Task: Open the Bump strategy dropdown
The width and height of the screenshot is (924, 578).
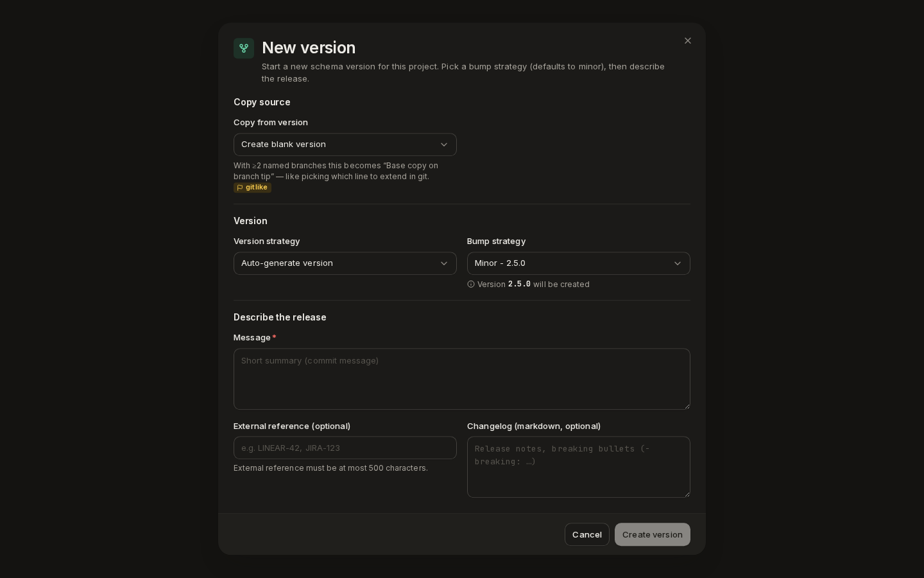Action: (x=579, y=263)
